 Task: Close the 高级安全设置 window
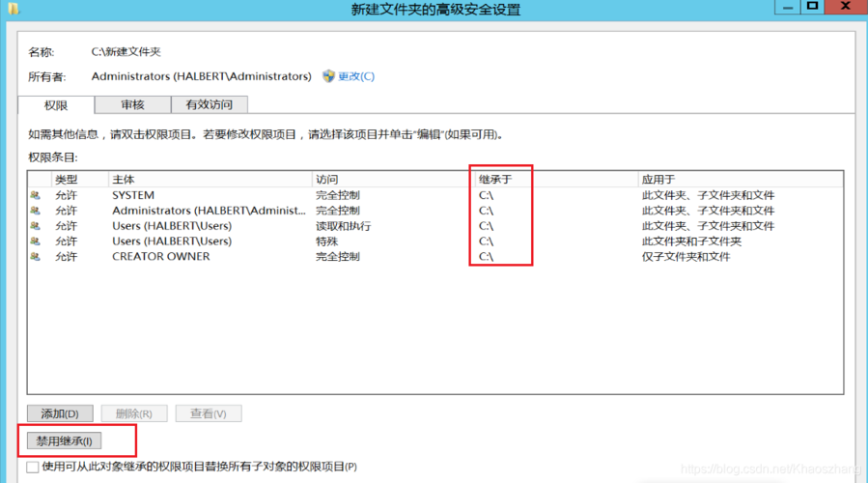point(845,6)
